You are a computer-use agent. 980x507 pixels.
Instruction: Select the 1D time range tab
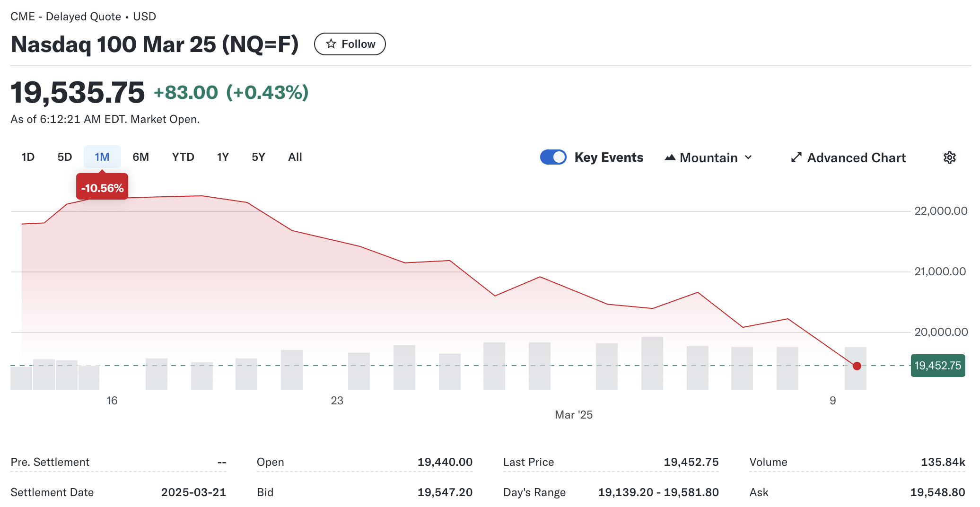click(x=28, y=157)
